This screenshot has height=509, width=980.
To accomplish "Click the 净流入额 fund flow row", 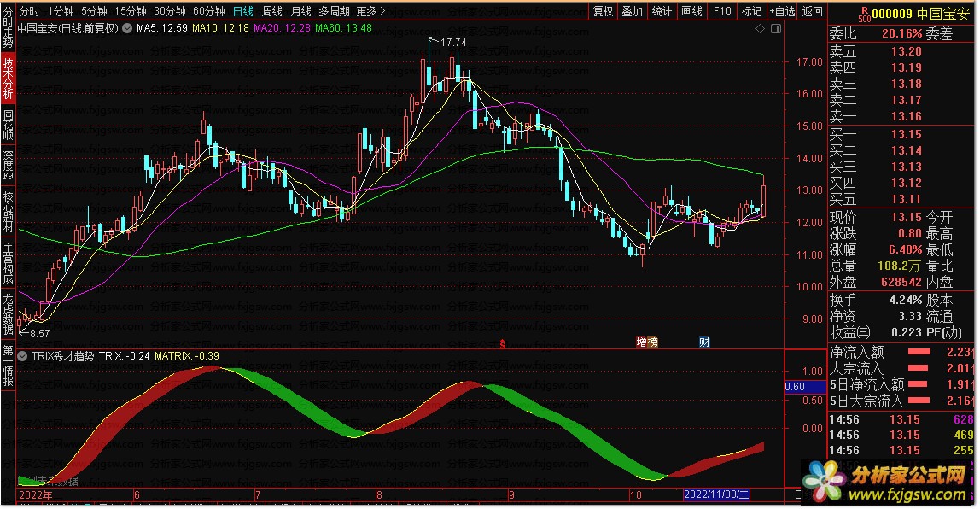I will pyautogui.click(x=901, y=352).
